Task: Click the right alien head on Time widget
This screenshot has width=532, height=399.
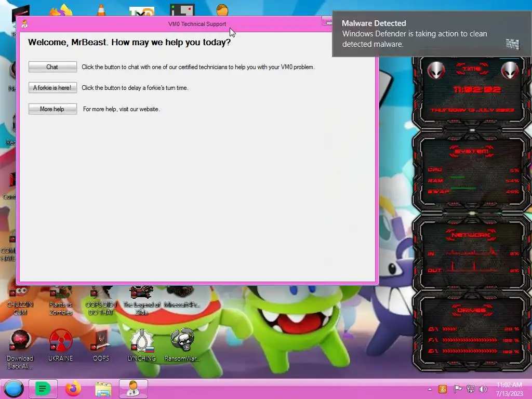Action: pos(510,70)
